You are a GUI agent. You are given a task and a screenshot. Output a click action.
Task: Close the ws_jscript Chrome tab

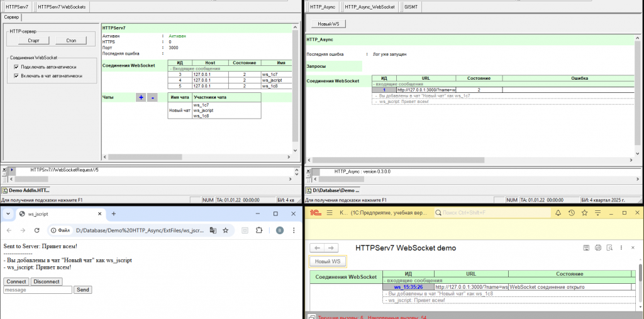tap(100, 214)
